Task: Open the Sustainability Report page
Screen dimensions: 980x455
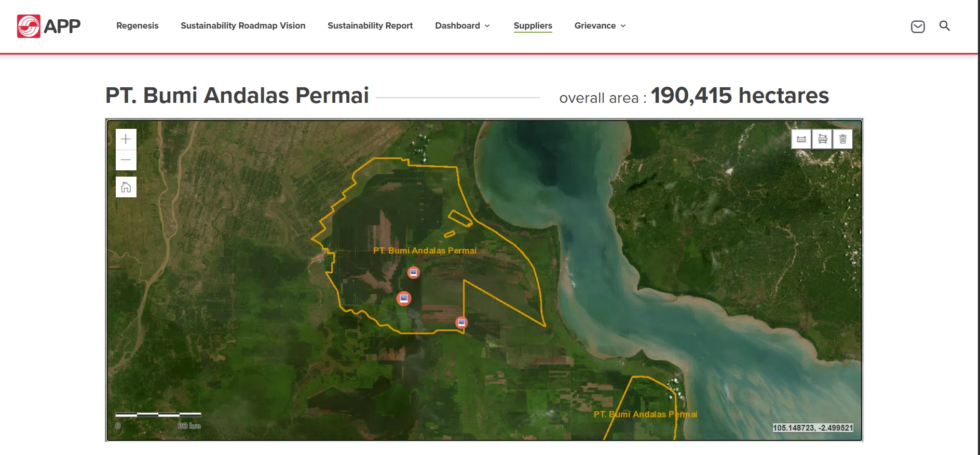Action: (370, 26)
